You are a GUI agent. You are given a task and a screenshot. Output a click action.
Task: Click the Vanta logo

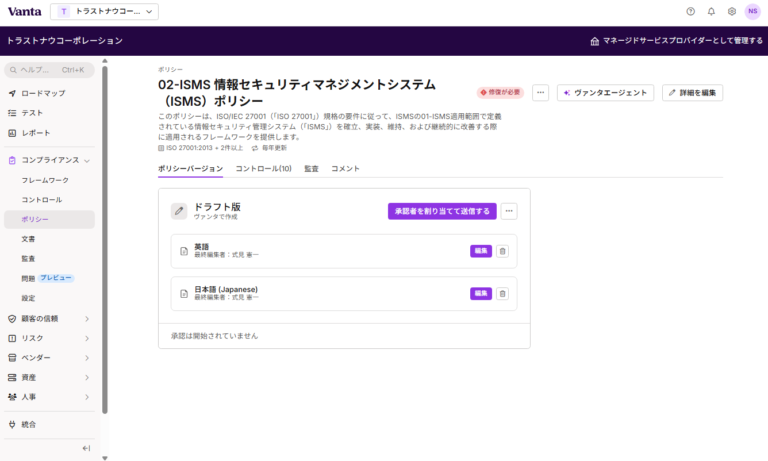(24, 11)
